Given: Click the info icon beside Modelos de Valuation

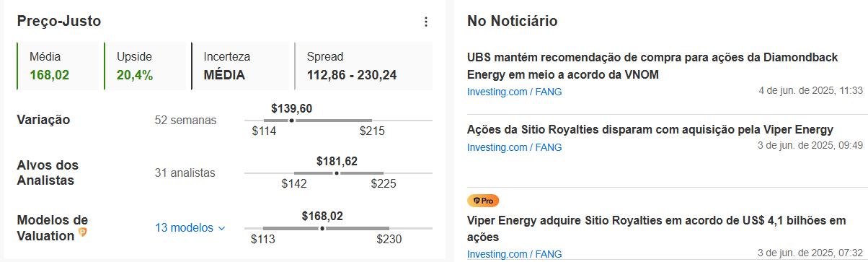Looking at the screenshot, I should 83,232.
